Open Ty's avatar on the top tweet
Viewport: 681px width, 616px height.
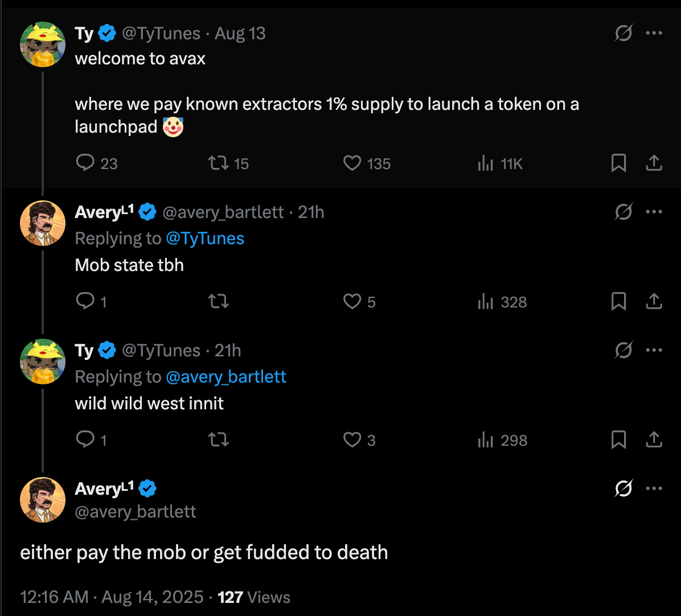(x=43, y=44)
